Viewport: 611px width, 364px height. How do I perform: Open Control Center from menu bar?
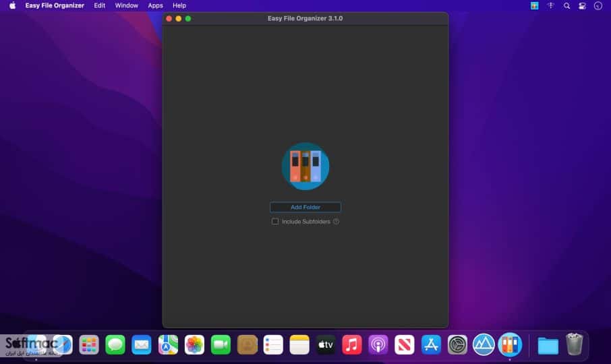click(582, 6)
